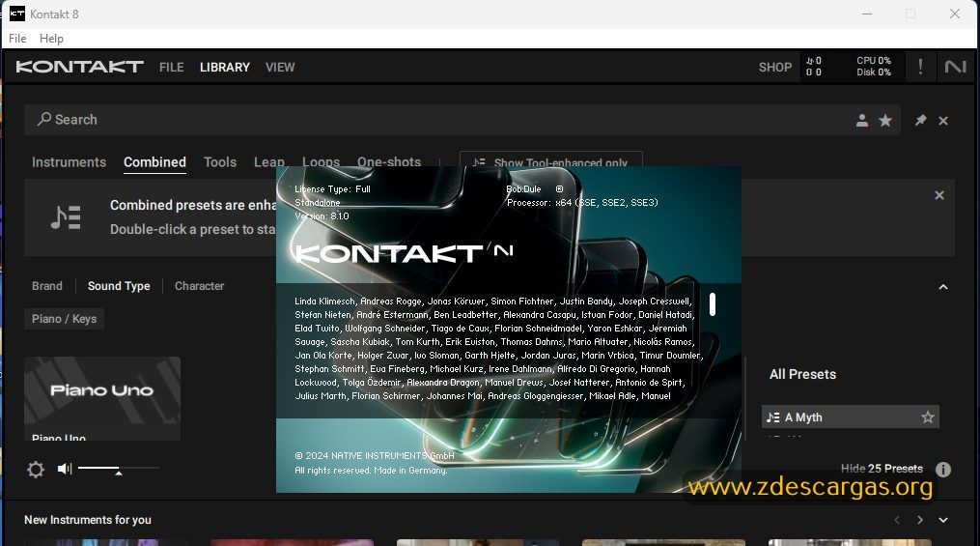This screenshot has height=546, width=980.
Task: Switch to the Instruments tab
Action: pyautogui.click(x=69, y=162)
